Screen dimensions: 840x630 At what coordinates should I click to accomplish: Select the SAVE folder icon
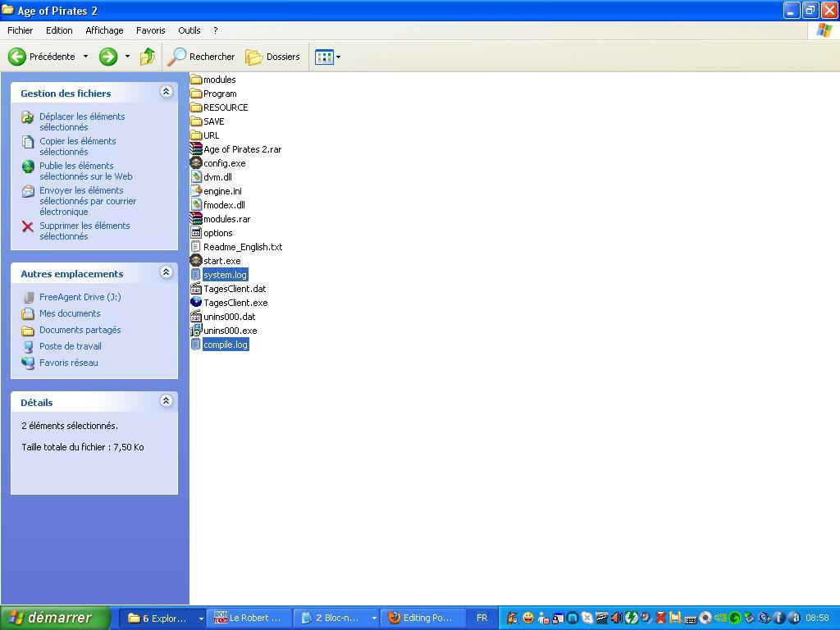point(196,121)
